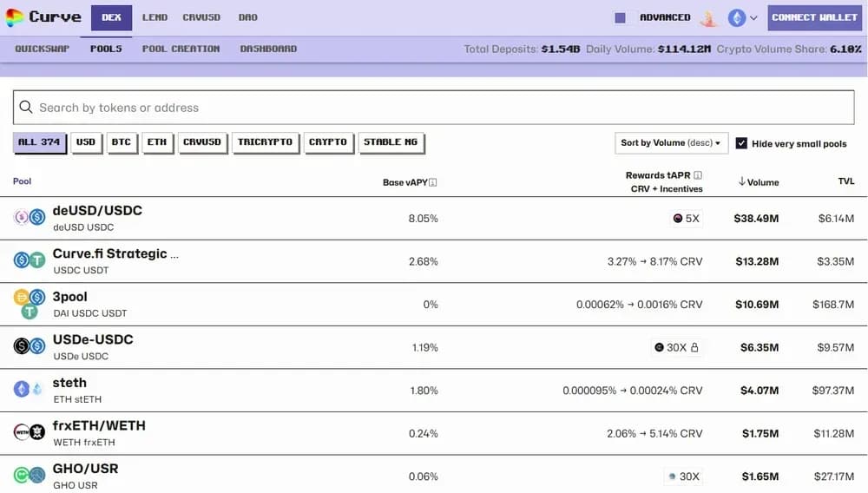Filter pools by ETH
This screenshot has height=493, width=868.
[x=157, y=142]
